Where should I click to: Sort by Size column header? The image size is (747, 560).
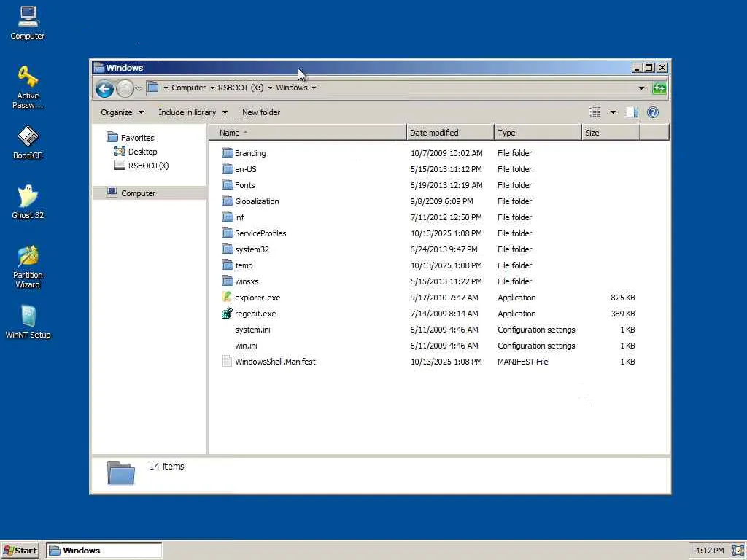tap(611, 133)
